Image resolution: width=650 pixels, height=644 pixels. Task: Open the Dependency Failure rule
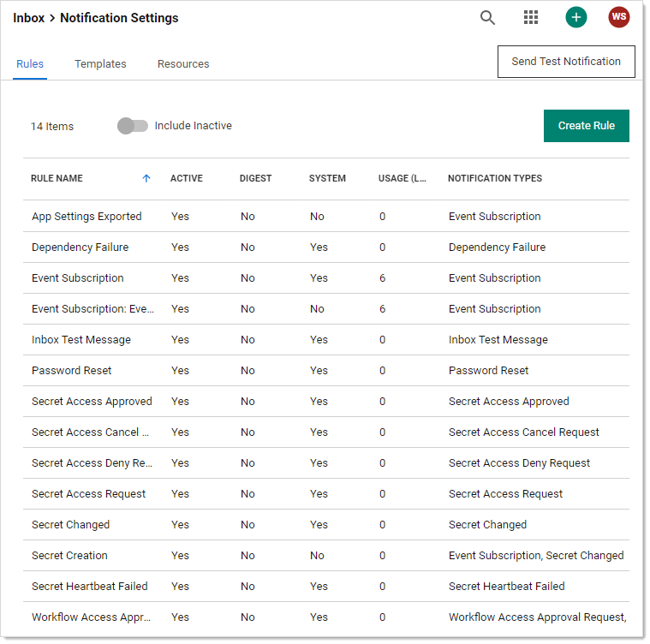coord(80,247)
